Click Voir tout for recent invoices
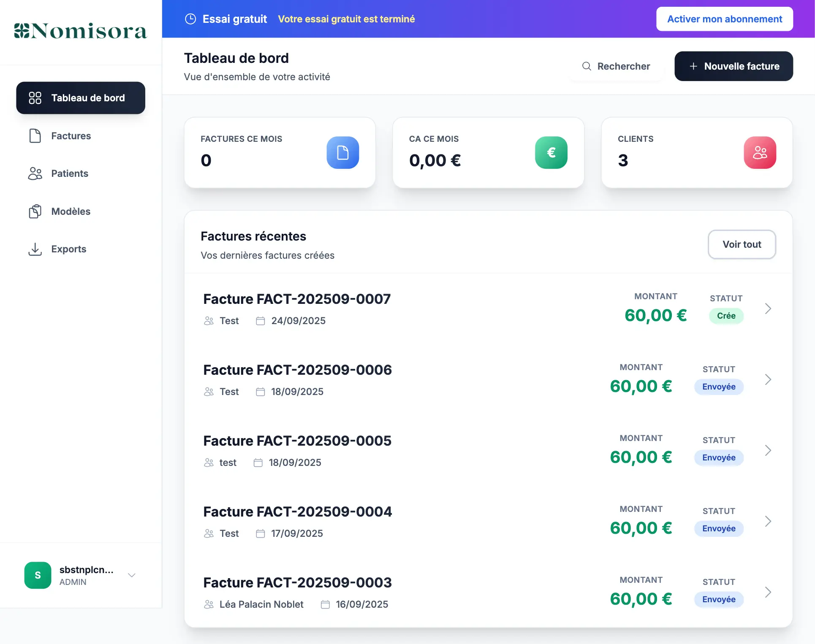The image size is (815, 644). coord(742,244)
